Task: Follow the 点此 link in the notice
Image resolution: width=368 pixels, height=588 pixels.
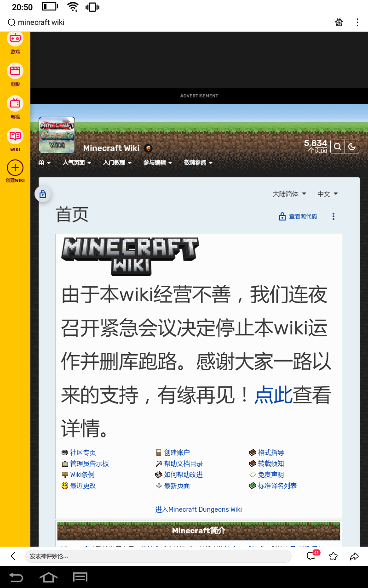Action: (x=274, y=395)
